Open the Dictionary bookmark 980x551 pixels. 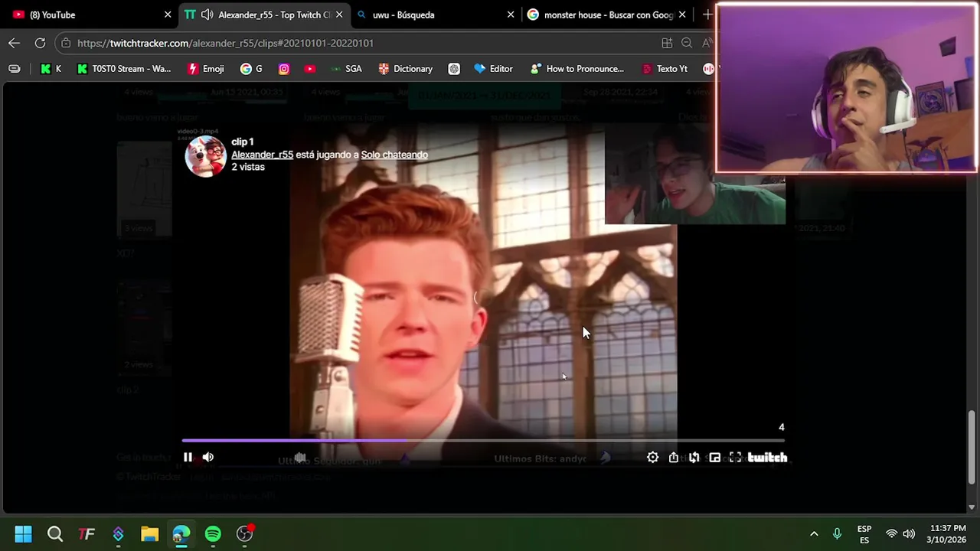406,69
